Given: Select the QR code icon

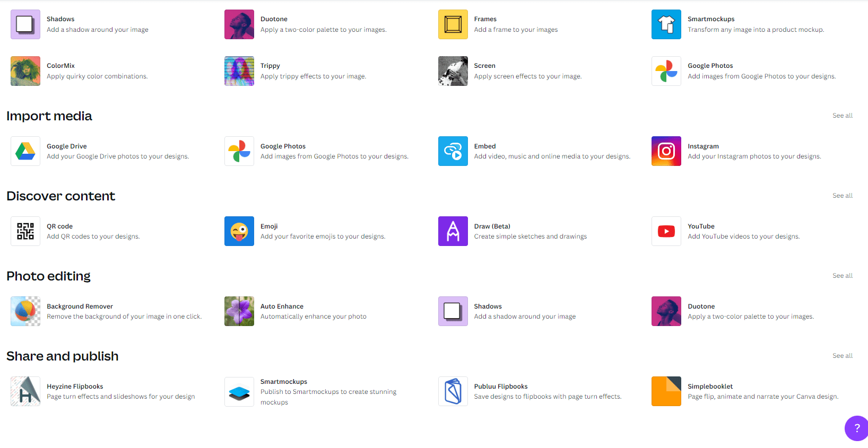Looking at the screenshot, I should pyautogui.click(x=25, y=231).
